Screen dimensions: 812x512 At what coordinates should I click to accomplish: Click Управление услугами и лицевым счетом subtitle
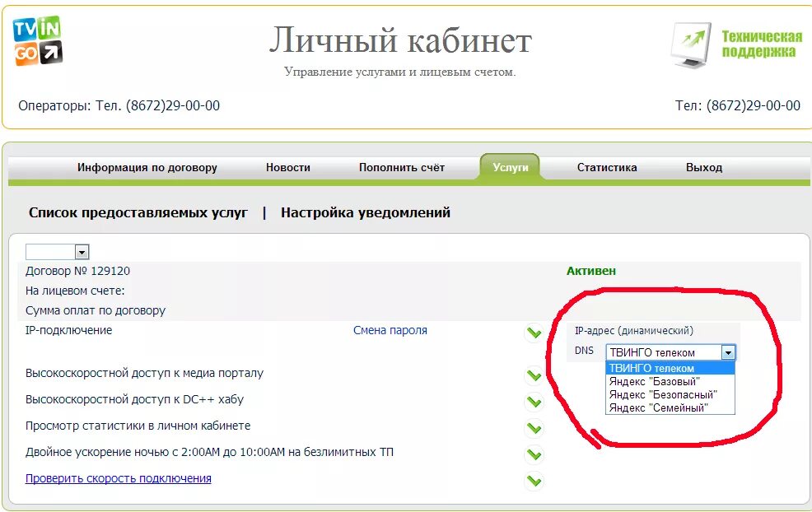click(x=399, y=72)
